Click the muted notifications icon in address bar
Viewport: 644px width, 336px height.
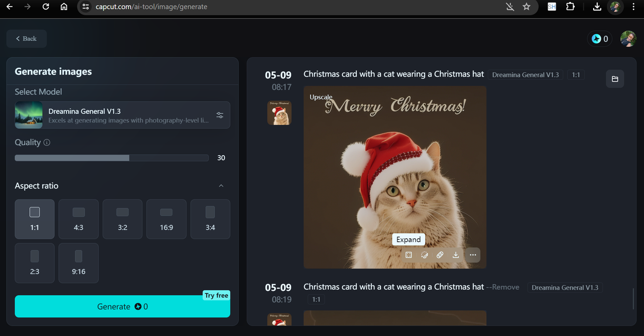[x=510, y=7]
